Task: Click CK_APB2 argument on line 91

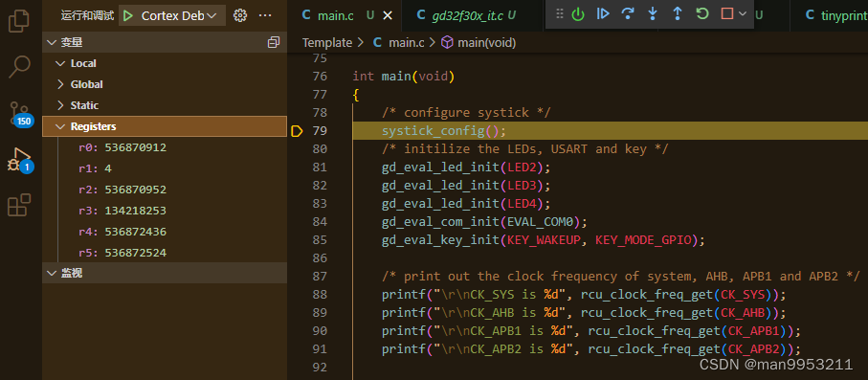Action: [x=754, y=349]
